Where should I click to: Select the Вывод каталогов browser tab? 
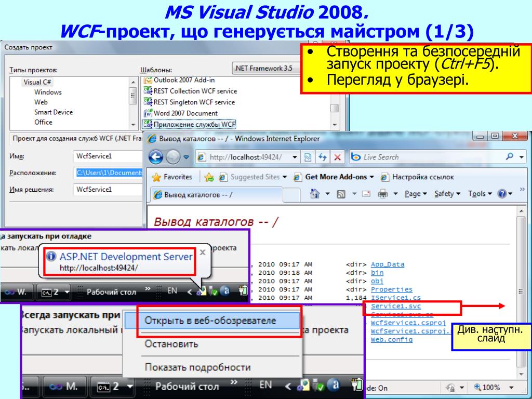point(216,195)
